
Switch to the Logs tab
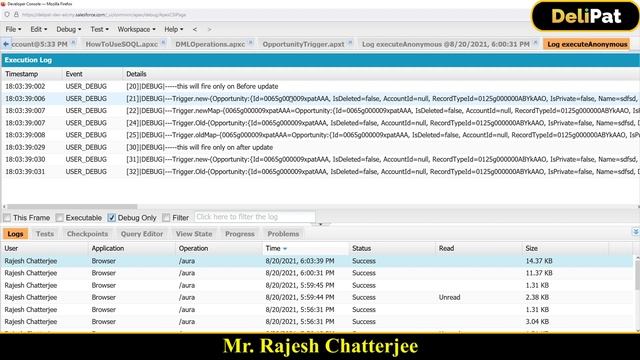point(16,234)
